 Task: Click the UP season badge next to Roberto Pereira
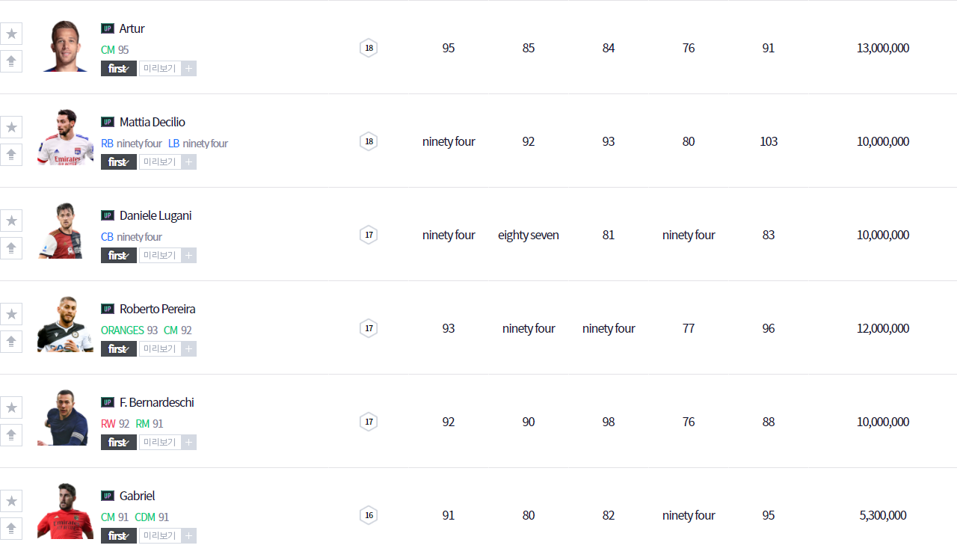coord(108,309)
